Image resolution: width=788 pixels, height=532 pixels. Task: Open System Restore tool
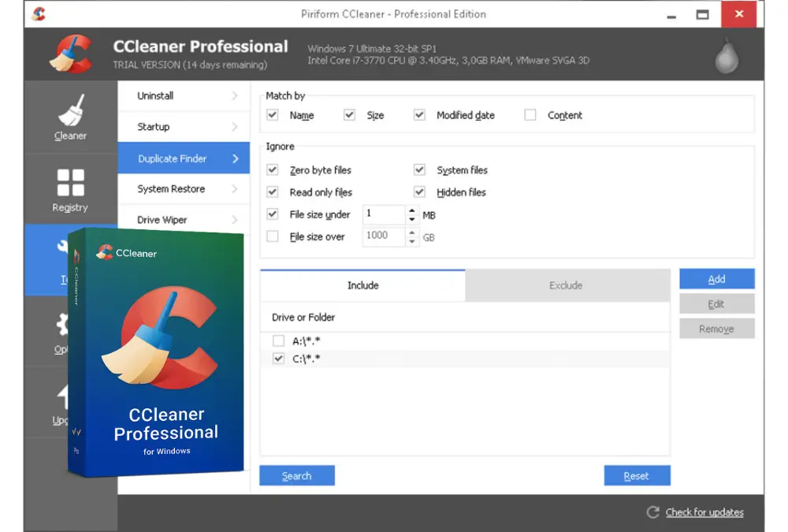pos(184,188)
